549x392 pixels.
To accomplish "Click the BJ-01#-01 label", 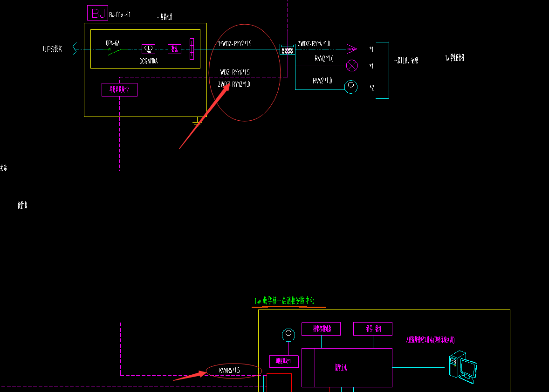I will pos(120,15).
